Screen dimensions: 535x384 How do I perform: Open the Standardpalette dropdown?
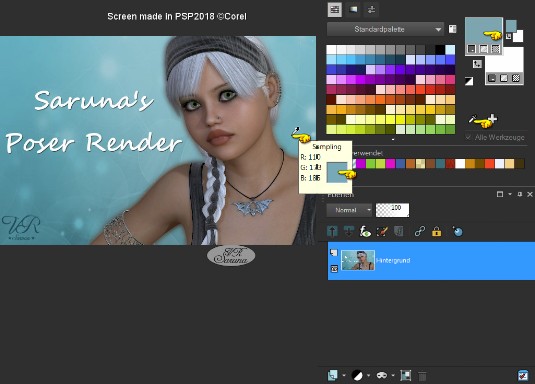pos(385,29)
